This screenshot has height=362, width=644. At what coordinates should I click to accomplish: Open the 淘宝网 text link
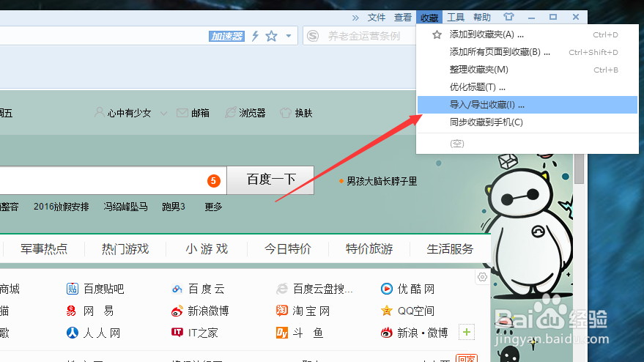[311, 311]
